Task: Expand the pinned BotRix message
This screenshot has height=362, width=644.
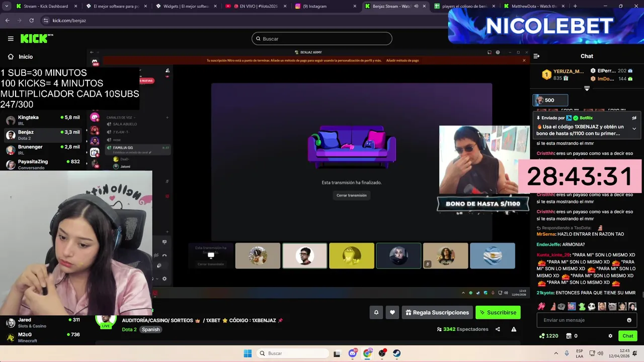Action: click(634, 129)
